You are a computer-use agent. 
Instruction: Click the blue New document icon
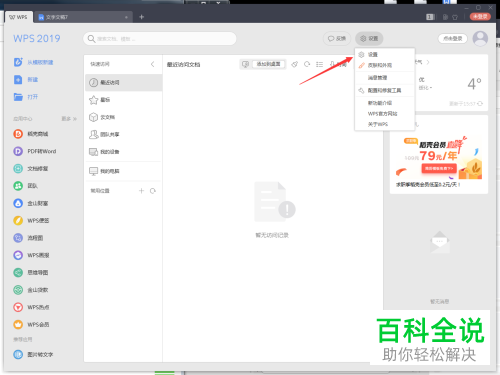(x=18, y=80)
